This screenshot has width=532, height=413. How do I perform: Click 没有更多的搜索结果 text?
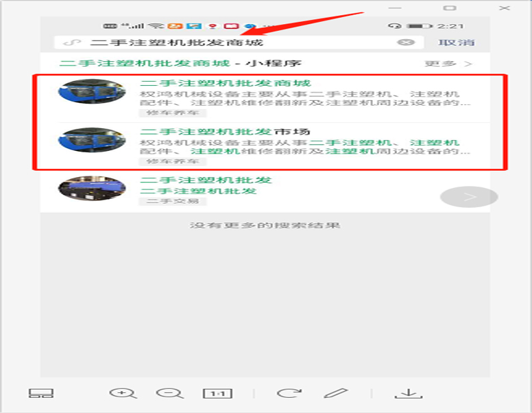click(265, 225)
